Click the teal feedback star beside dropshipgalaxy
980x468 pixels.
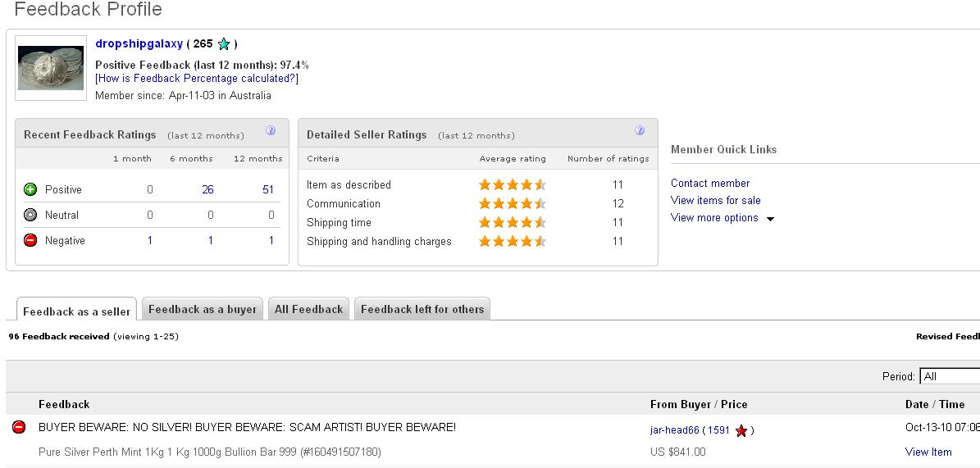(x=224, y=44)
